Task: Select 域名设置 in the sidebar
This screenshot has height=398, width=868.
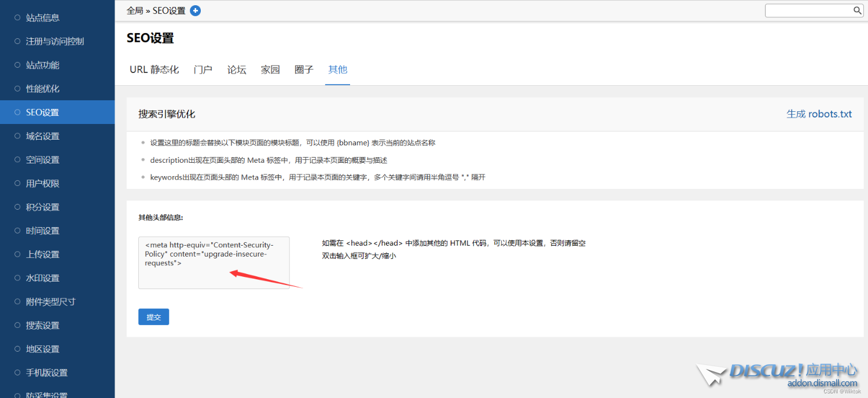Action: pyautogui.click(x=43, y=136)
